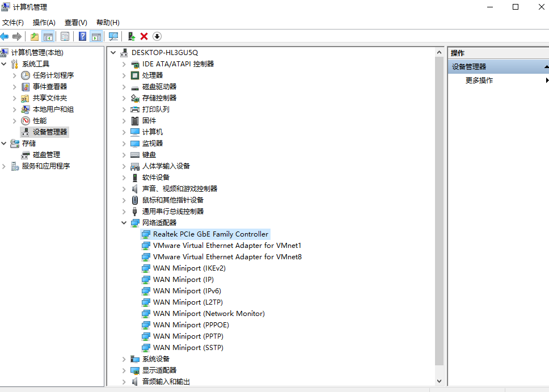The image size is (549, 392).
Task: Click the Properties sheet toolbar icon
Action: coord(65,36)
